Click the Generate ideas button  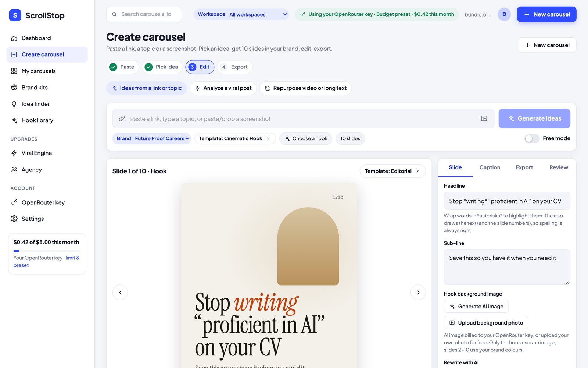pyautogui.click(x=534, y=118)
